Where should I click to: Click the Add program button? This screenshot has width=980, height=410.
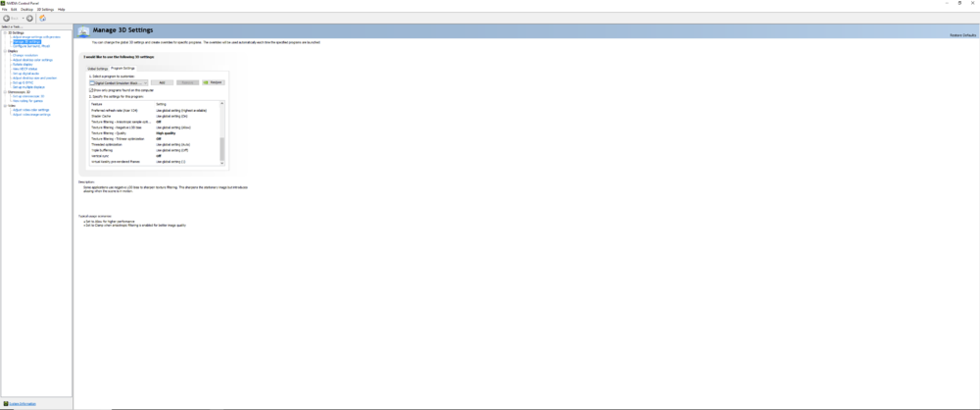(x=162, y=82)
